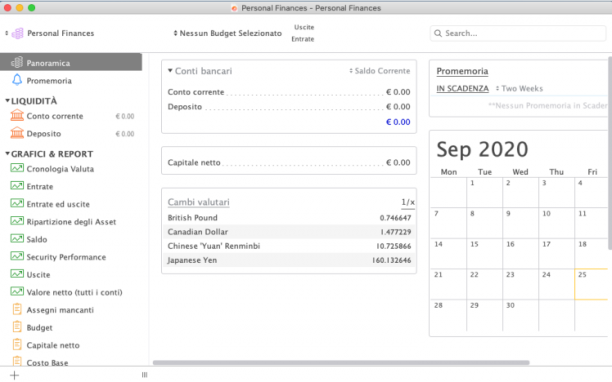Select the British Pound row
This screenshot has height=382, width=612.
pos(289,218)
